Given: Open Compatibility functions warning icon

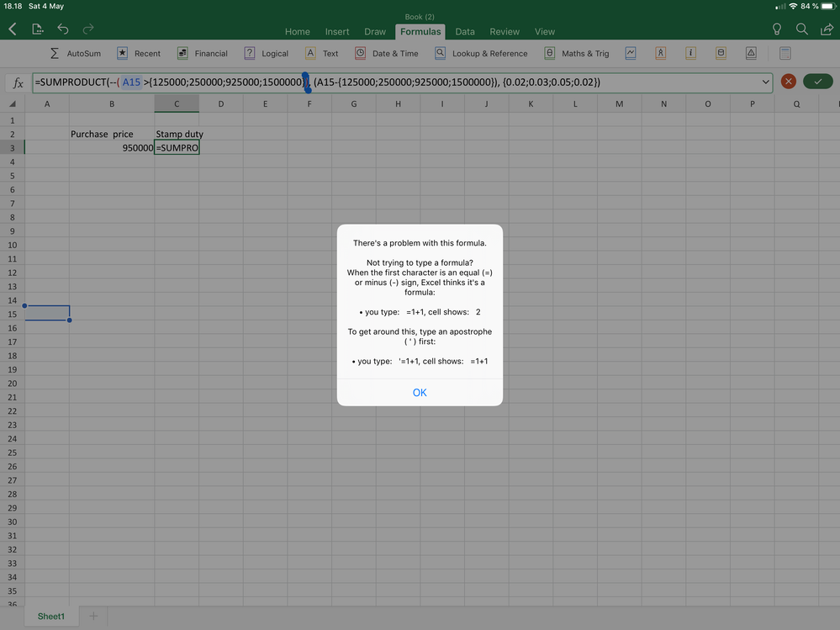Looking at the screenshot, I should [751, 53].
